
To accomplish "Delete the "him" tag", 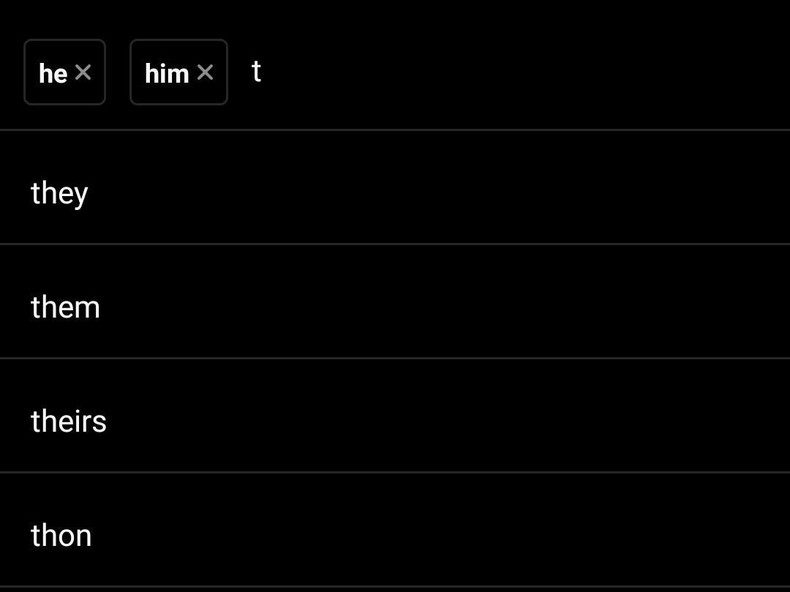I will tap(205, 72).
